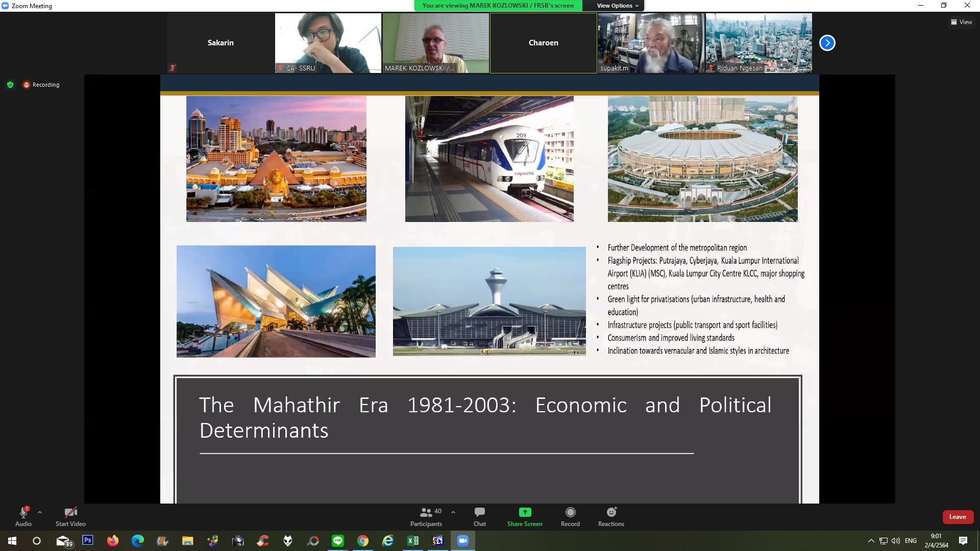Open the Reactions menu icon

pyautogui.click(x=611, y=512)
